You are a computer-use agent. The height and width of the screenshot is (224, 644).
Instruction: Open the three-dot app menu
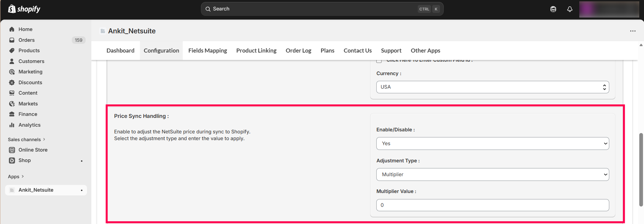pyautogui.click(x=633, y=31)
